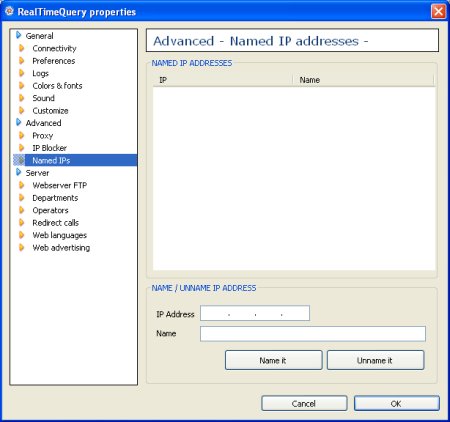Select the Proxy entry under Advanced
Screen dimensions: 450x422
pos(43,136)
